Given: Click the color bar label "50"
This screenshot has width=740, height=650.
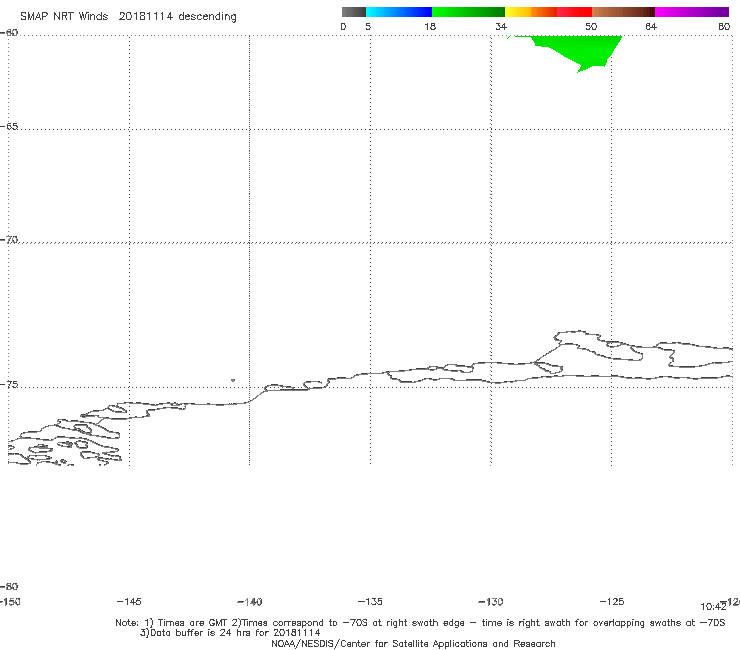Looking at the screenshot, I should [591, 26].
